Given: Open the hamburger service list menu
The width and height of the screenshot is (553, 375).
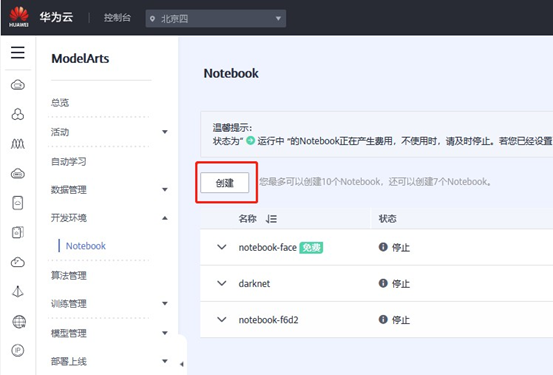Looking at the screenshot, I should coord(18,53).
